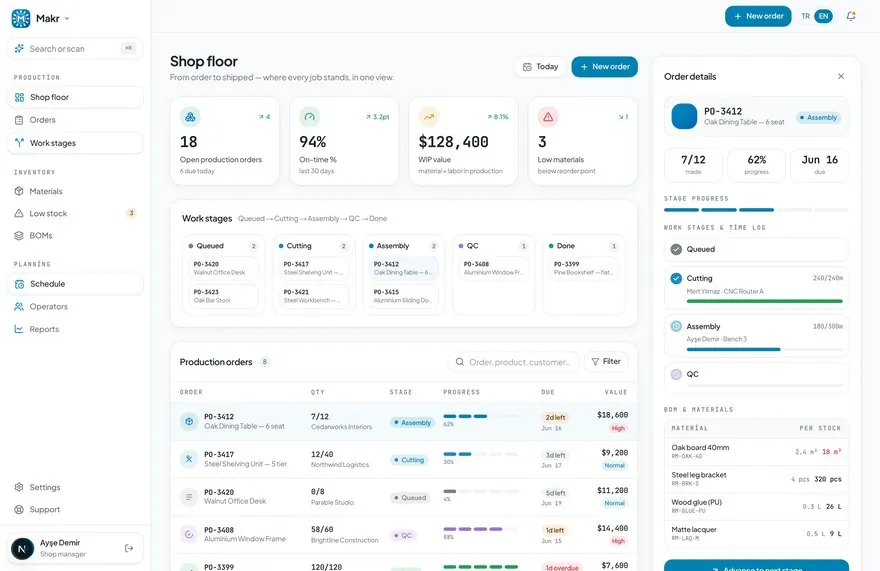Click the Ayşe Demir profile avatar
Image resolution: width=880 pixels, height=571 pixels.
pos(22,548)
